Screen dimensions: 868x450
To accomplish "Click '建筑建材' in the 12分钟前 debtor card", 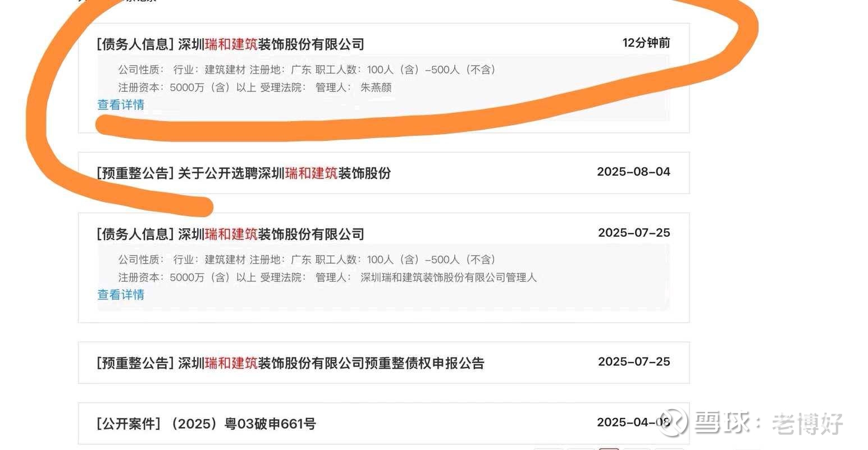I will (225, 70).
